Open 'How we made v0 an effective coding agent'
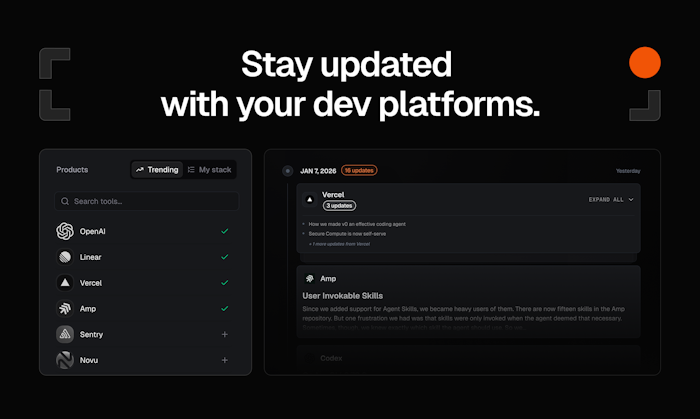700x419 pixels. pos(357,224)
